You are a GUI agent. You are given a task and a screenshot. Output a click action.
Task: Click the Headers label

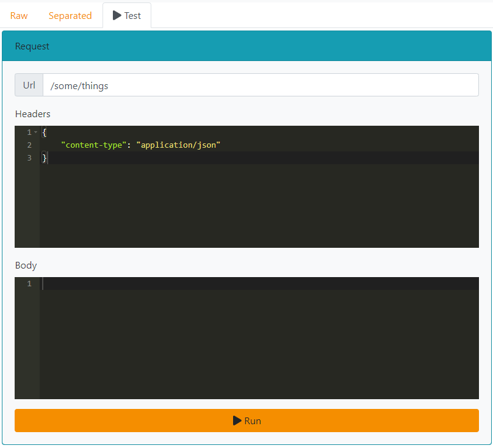[x=33, y=114]
